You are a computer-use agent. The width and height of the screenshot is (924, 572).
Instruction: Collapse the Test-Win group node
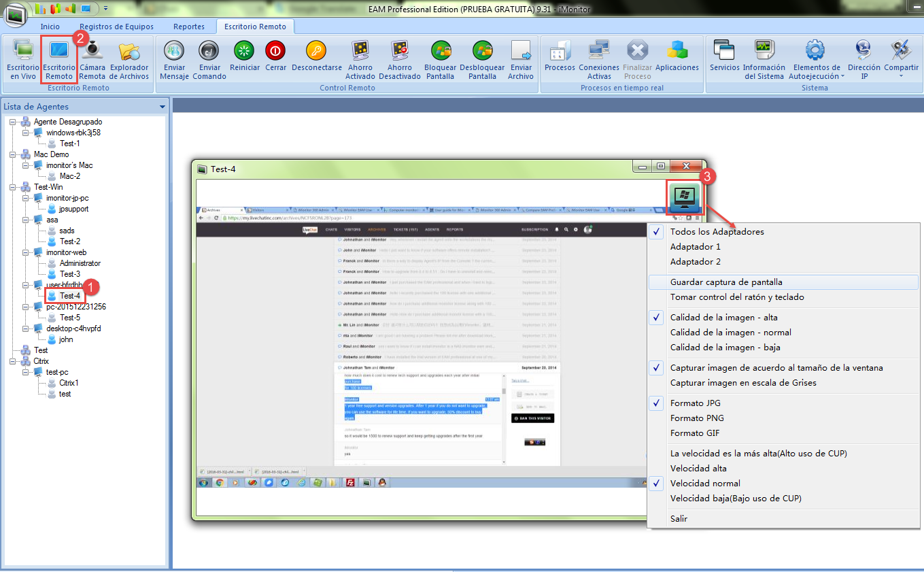pos(13,187)
